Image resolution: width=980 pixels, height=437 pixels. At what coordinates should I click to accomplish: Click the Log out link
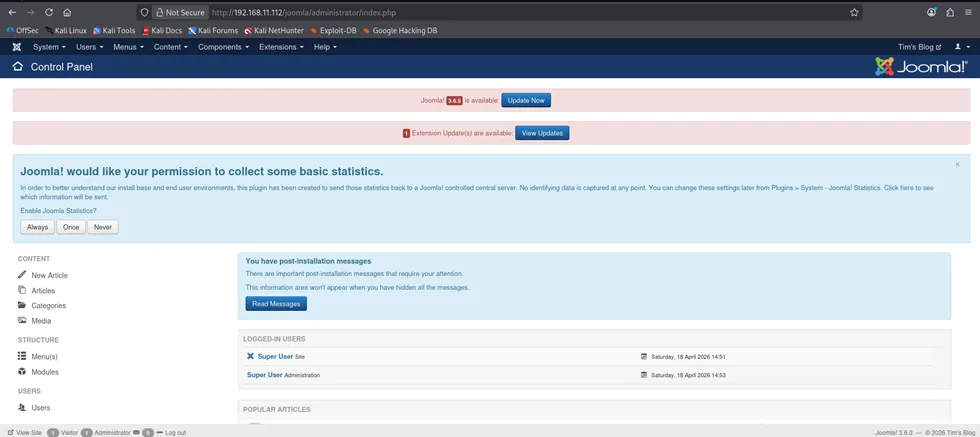click(171, 432)
